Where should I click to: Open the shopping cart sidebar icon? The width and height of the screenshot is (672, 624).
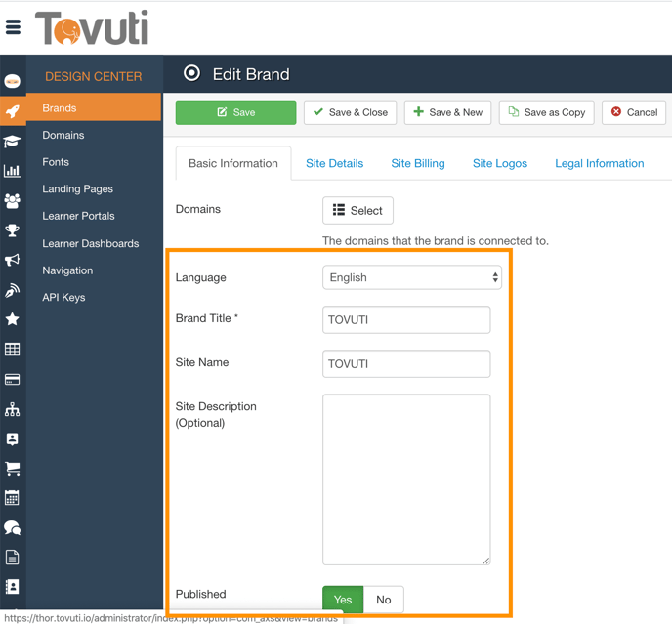pos(13,469)
